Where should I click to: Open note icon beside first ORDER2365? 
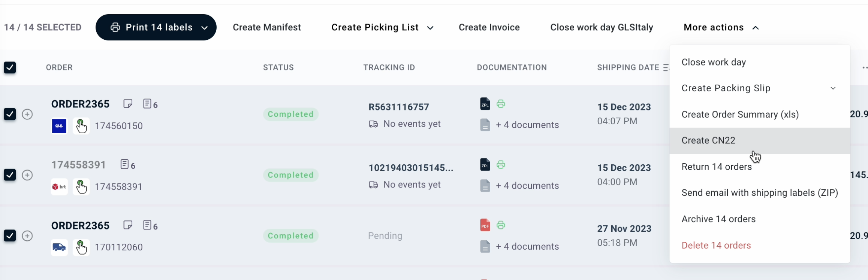point(128,104)
